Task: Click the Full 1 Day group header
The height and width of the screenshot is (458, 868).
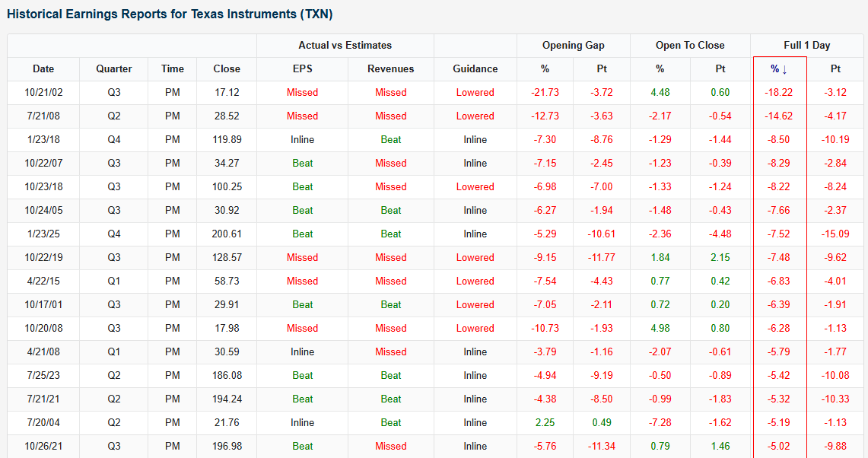Action: point(806,46)
